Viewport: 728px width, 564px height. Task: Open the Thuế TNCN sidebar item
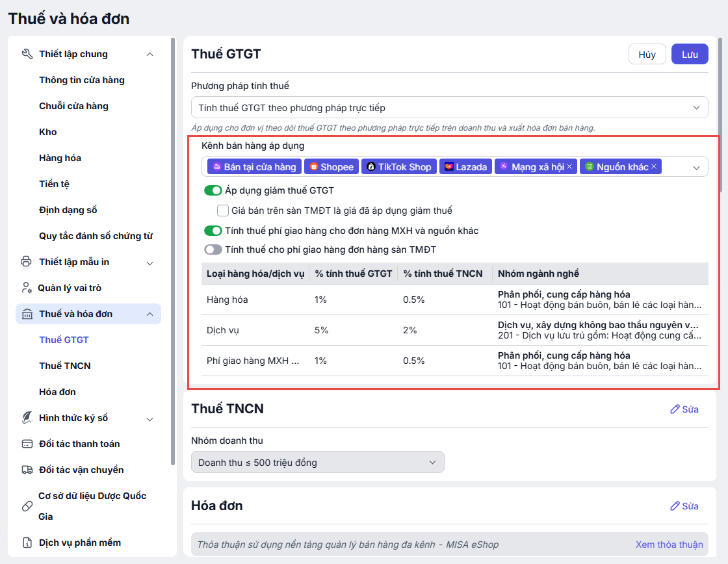click(65, 366)
